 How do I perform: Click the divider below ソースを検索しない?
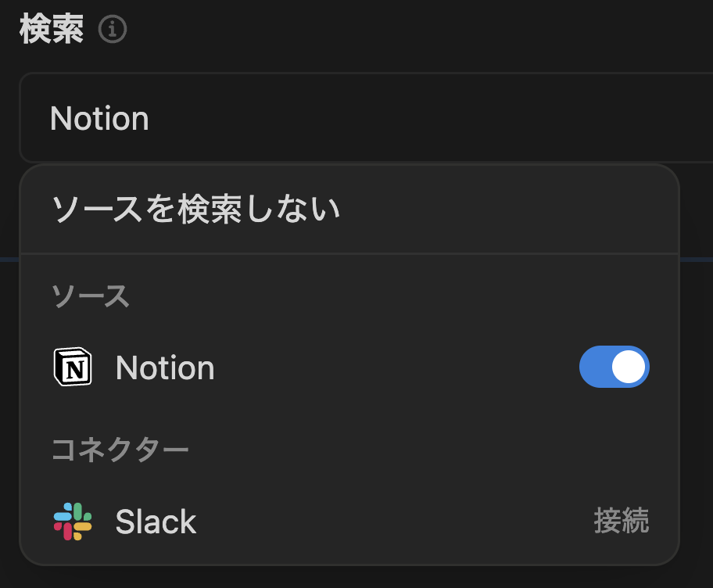[x=349, y=253]
